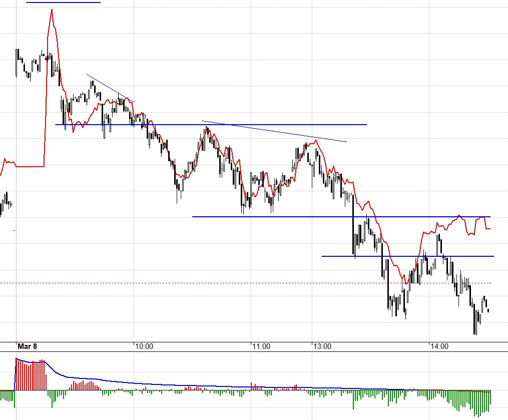
Task: Click the flat red line segment before the spike
Action: 30,166
